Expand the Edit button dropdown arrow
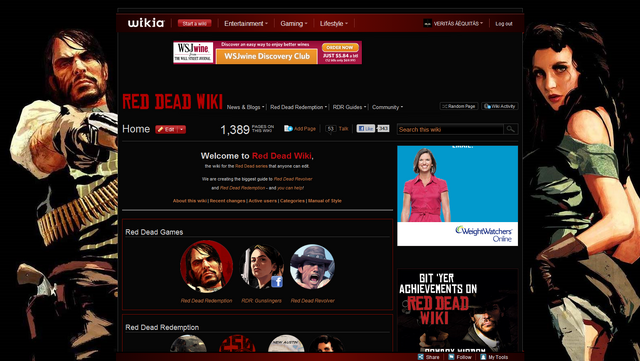Viewport: 640px width, 361px height. [x=182, y=129]
